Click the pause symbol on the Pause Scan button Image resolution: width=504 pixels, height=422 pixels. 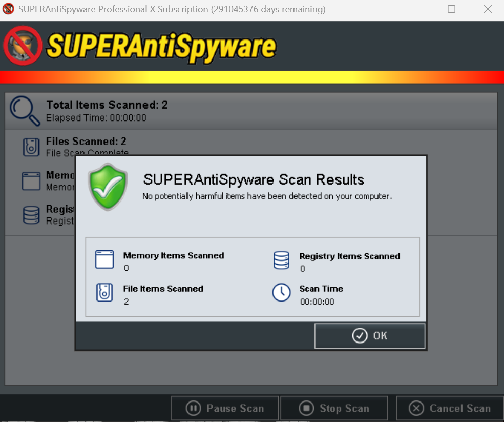click(x=193, y=408)
